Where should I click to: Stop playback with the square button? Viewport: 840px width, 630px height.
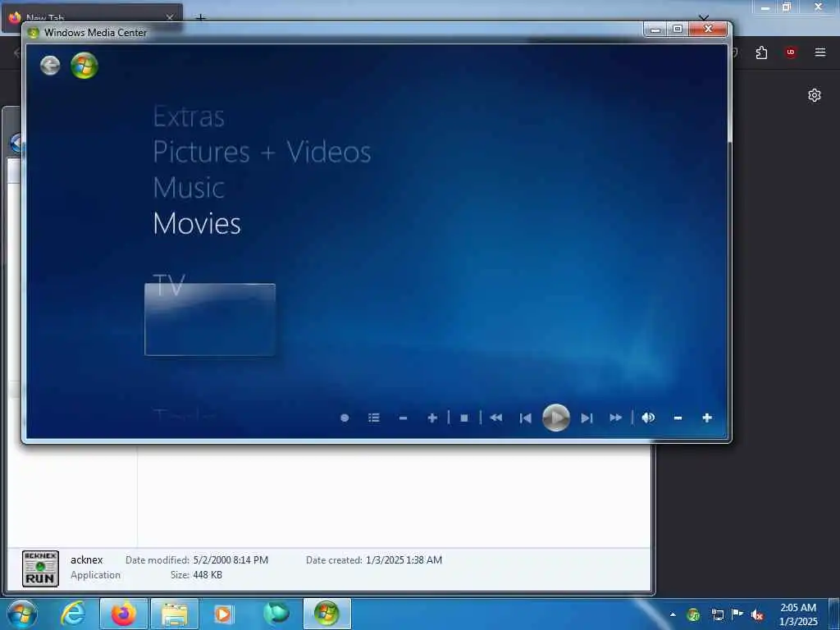(x=464, y=418)
